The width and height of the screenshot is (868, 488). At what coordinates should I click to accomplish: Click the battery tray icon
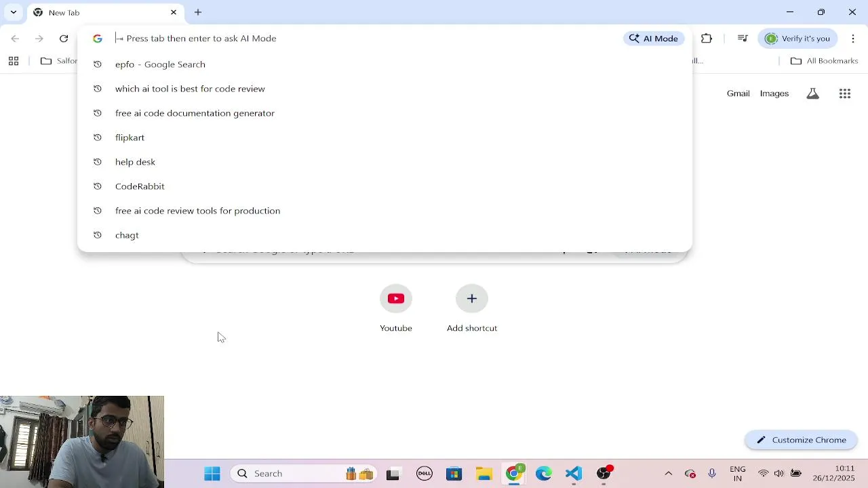click(796, 474)
